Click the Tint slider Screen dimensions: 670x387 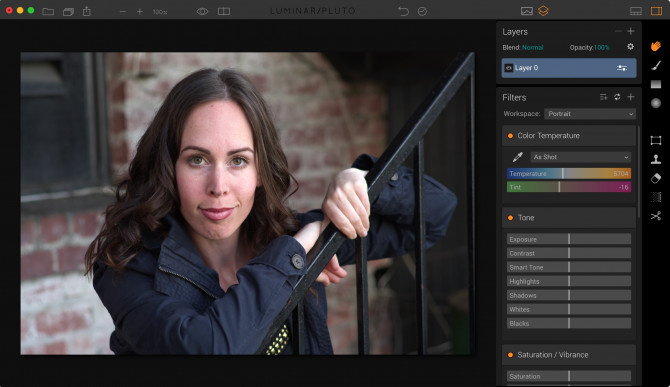coord(569,187)
